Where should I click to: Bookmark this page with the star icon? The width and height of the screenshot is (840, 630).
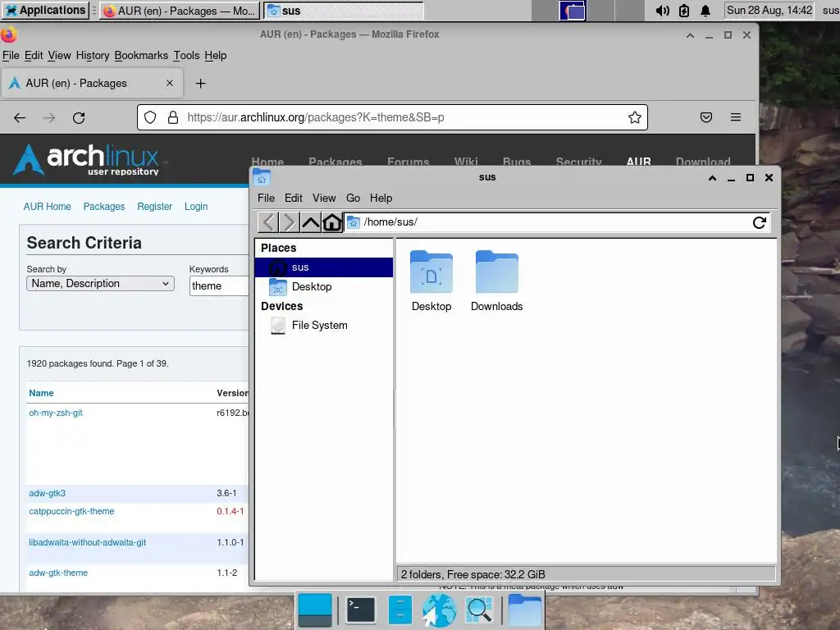pos(635,117)
